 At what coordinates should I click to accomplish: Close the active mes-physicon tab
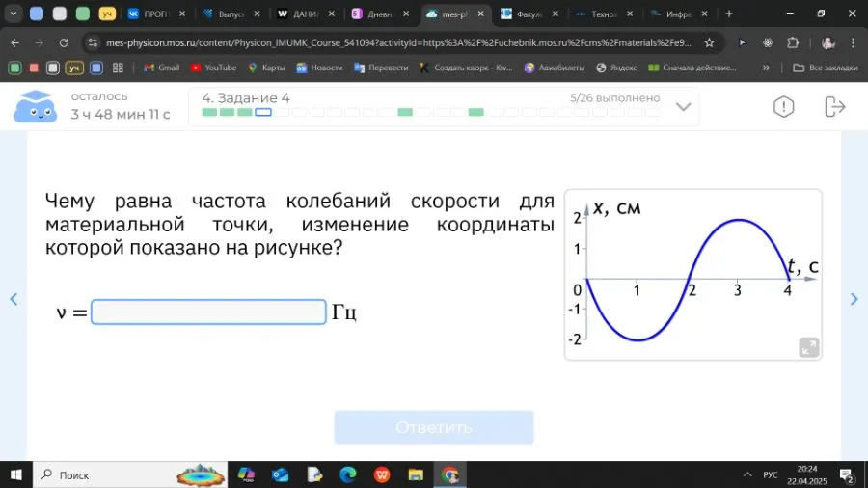tap(480, 14)
